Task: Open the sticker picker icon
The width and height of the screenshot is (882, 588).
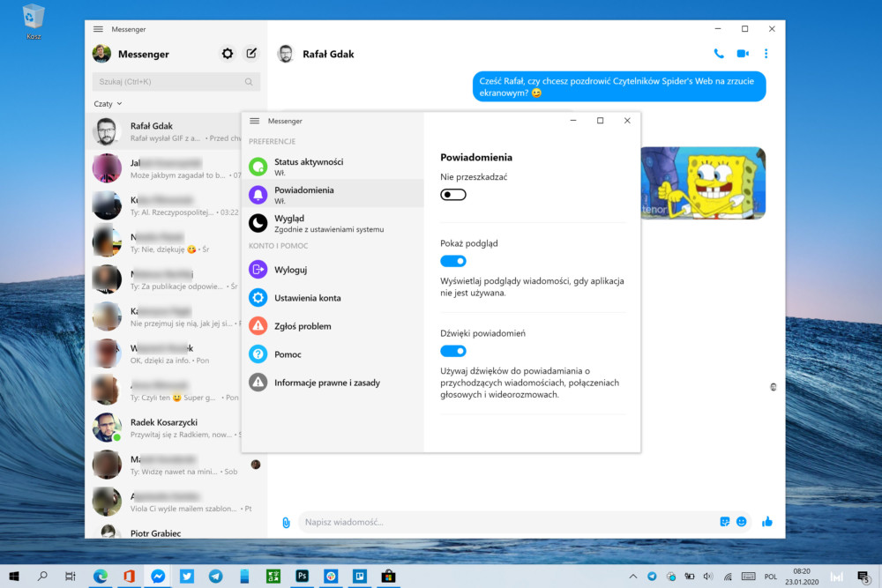Action: (x=724, y=522)
